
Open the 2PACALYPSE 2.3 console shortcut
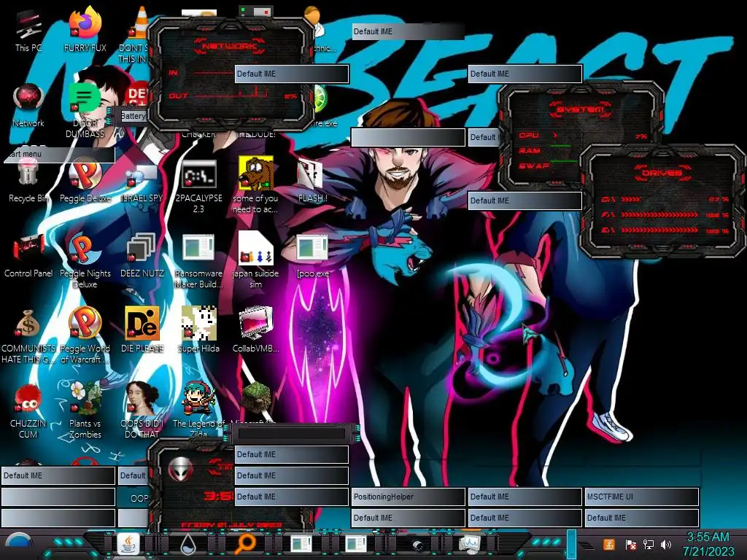point(198,186)
